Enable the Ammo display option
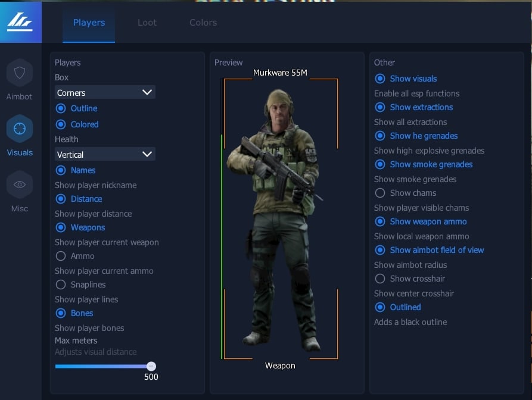The height and width of the screenshot is (400, 532). click(x=61, y=256)
